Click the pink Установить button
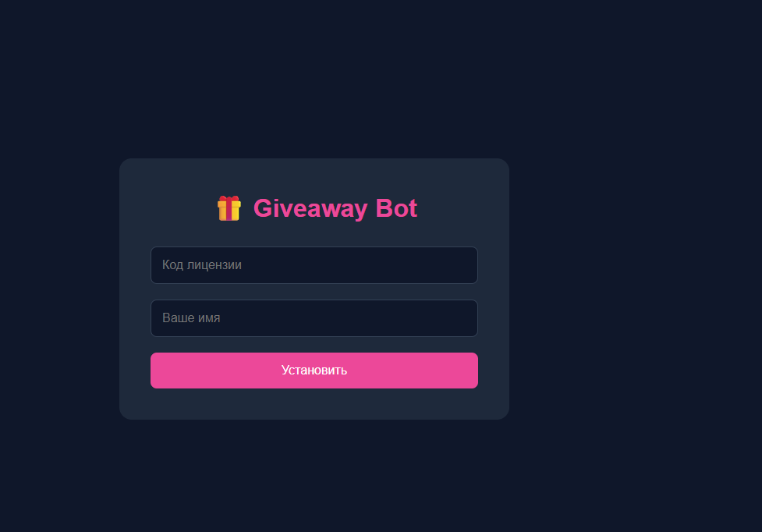This screenshot has height=532, width=762. [314, 371]
